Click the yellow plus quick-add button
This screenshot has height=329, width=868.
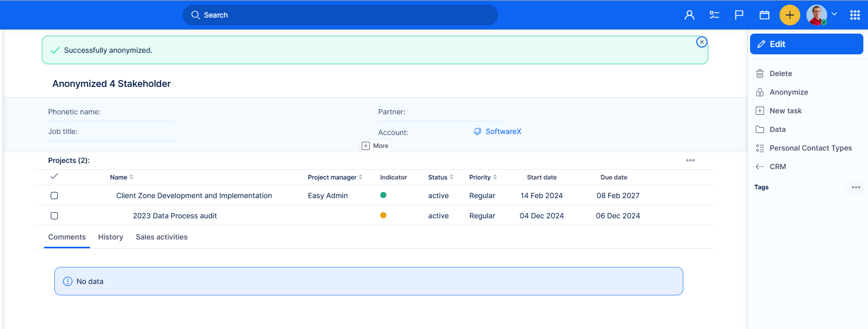(x=789, y=15)
